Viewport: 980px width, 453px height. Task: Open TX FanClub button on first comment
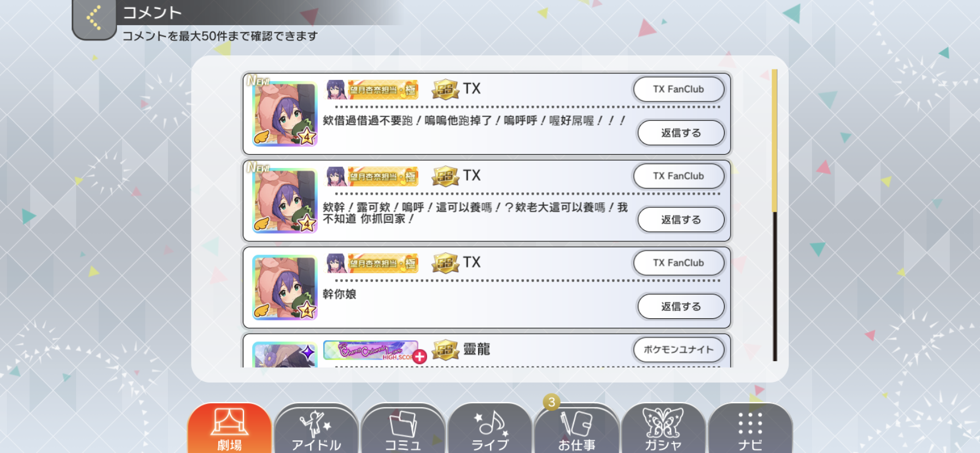679,89
